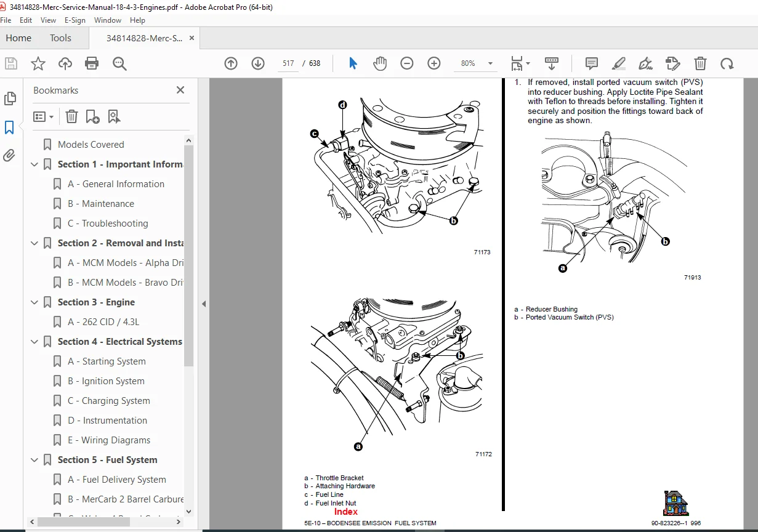Add a comment with the speech bubble icon
758x532 pixels.
pyautogui.click(x=592, y=63)
